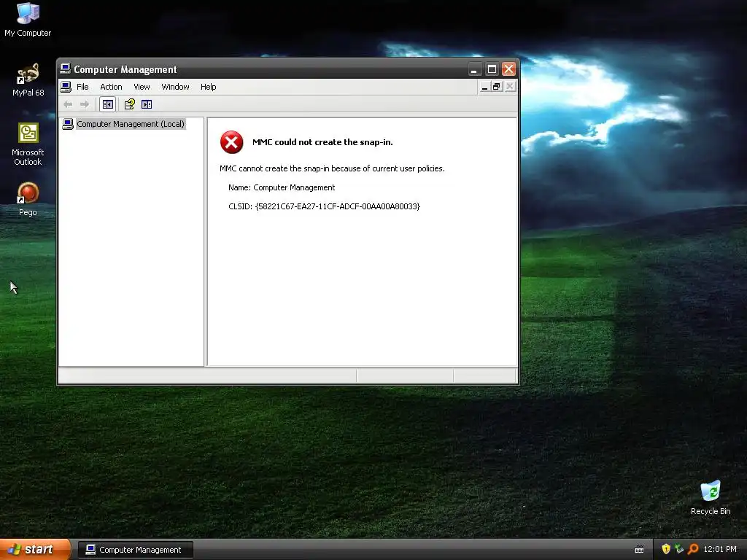
Task: Open the File menu
Action: tap(82, 87)
